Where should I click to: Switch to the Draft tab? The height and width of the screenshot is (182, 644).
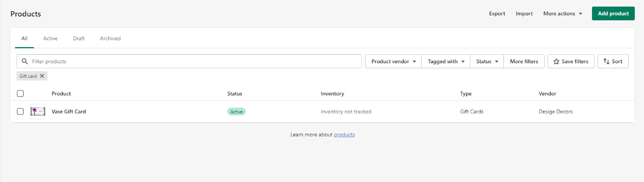coord(79,39)
